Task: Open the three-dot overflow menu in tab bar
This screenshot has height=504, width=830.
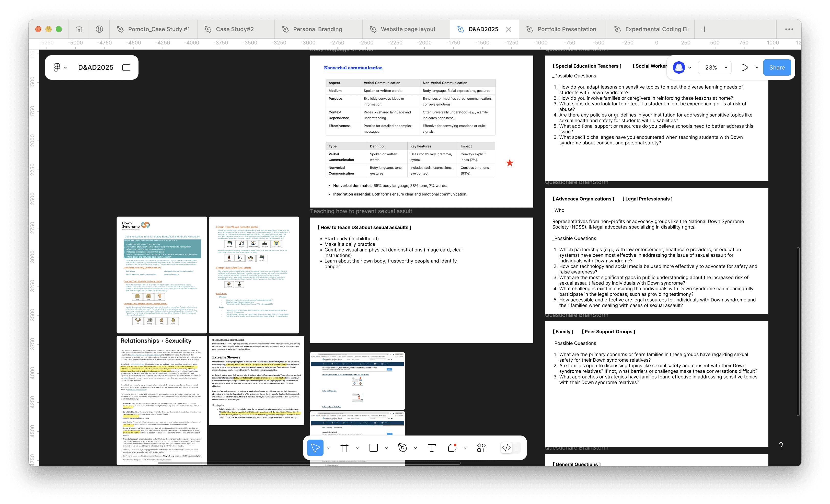Action: 789,29
